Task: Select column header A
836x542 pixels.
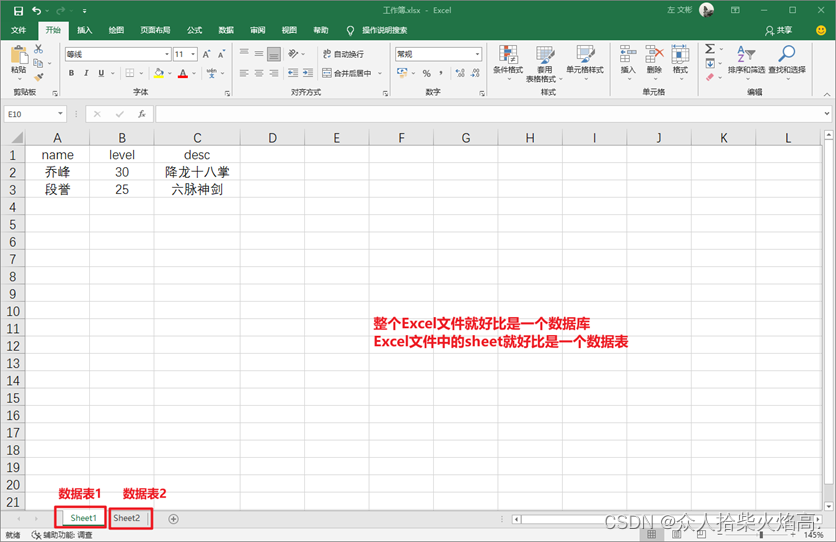Action: click(58, 138)
